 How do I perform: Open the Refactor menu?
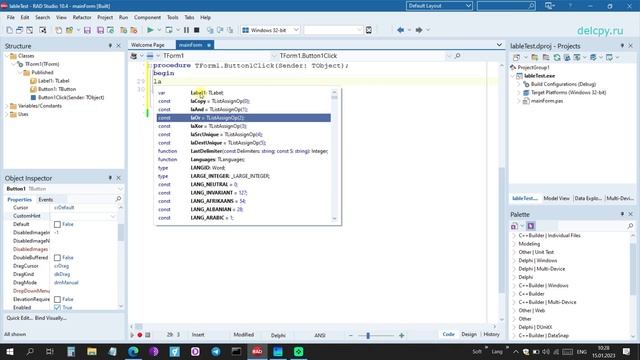point(82,18)
